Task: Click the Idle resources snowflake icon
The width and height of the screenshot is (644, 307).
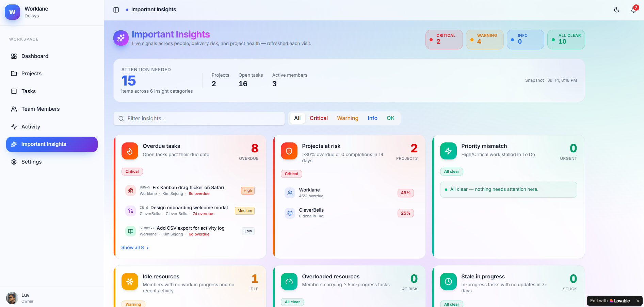Action: (x=130, y=281)
